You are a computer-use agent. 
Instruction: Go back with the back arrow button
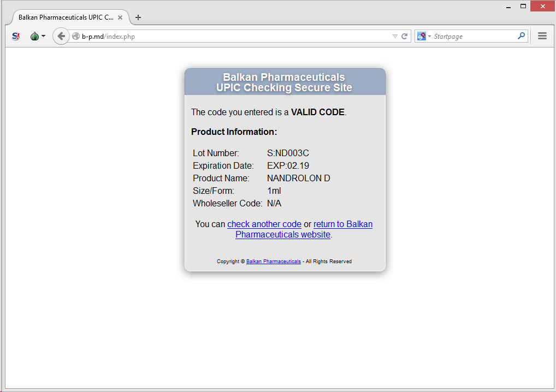[x=61, y=36]
